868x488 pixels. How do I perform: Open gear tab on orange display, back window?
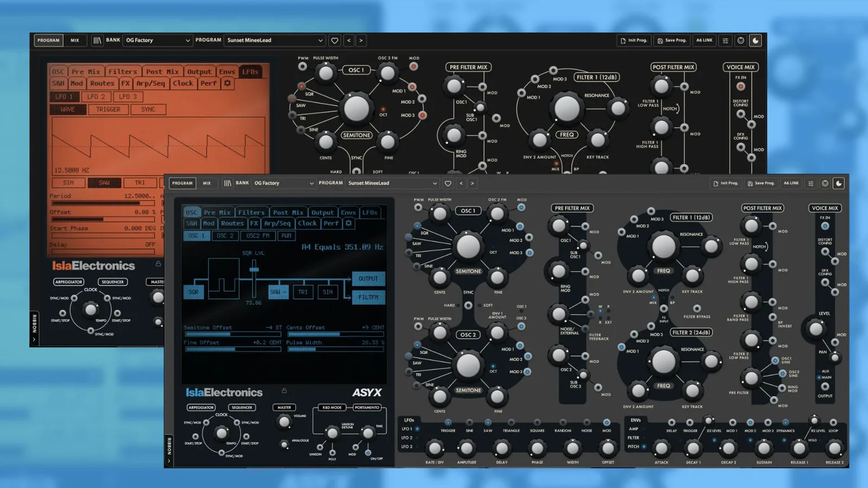pos(227,84)
